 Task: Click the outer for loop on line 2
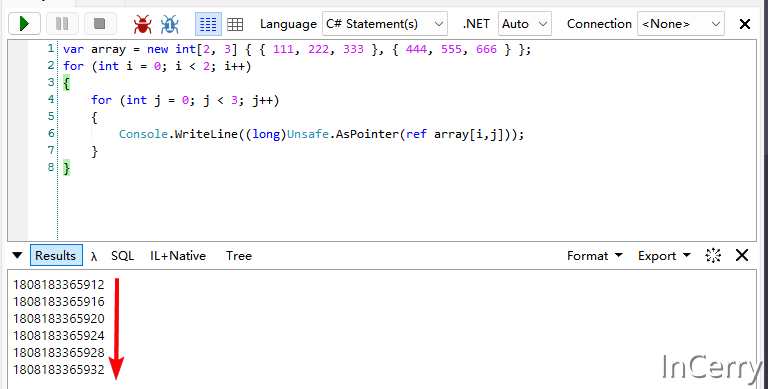pos(157,66)
